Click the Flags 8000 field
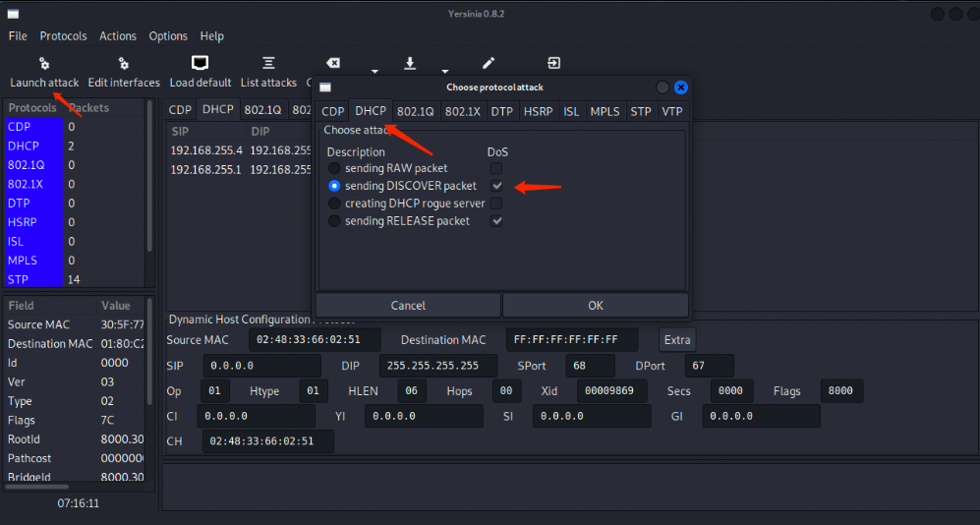Viewport: 980px width, 525px height. 841,390
